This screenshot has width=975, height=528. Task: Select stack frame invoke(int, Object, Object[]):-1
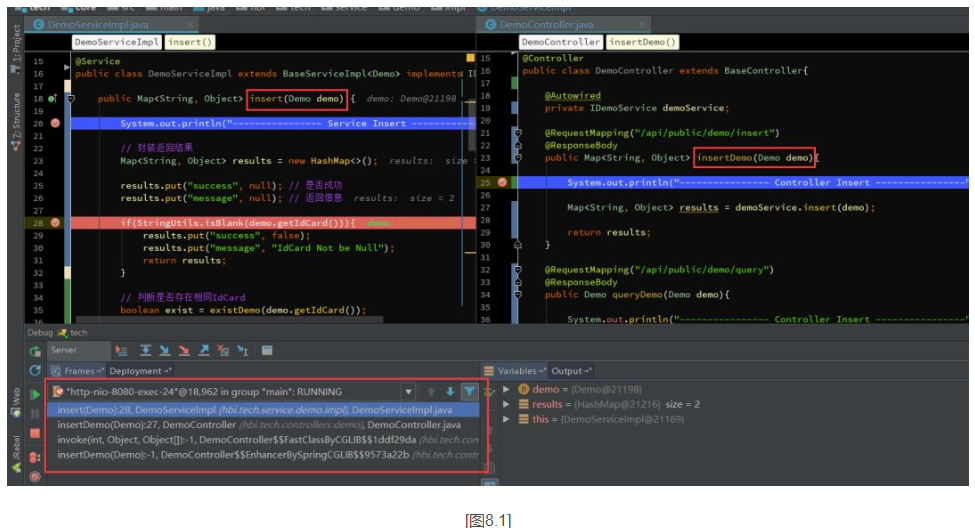pyautogui.click(x=264, y=440)
